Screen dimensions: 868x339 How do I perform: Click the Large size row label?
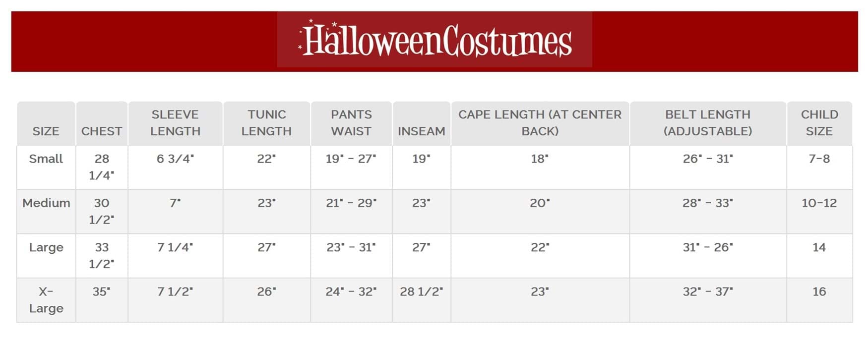click(46, 247)
